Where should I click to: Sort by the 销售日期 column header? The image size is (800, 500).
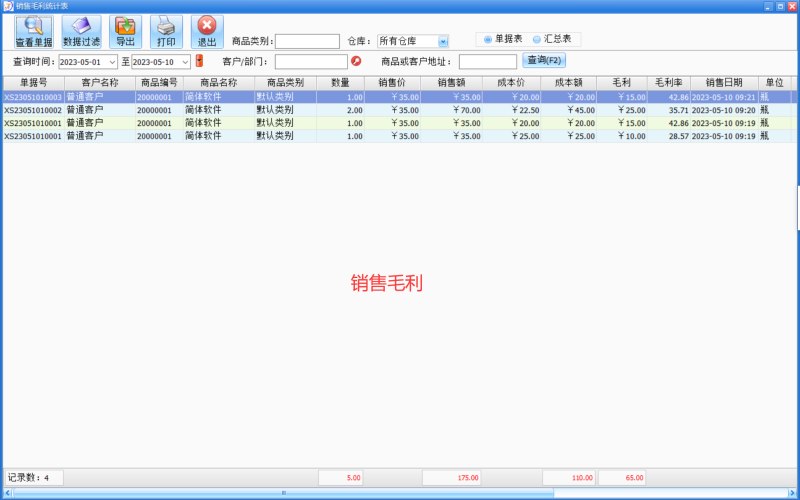pyautogui.click(x=724, y=83)
